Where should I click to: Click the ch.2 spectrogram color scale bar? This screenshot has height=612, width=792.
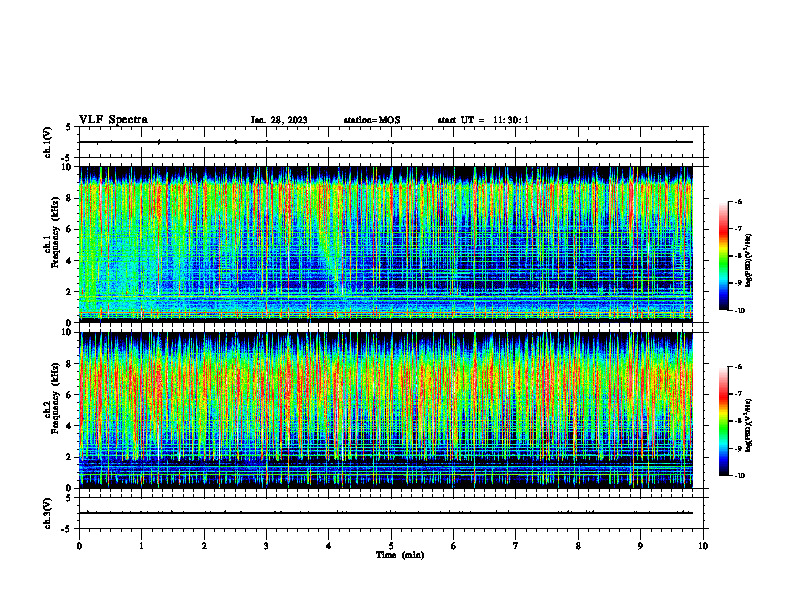723,421
